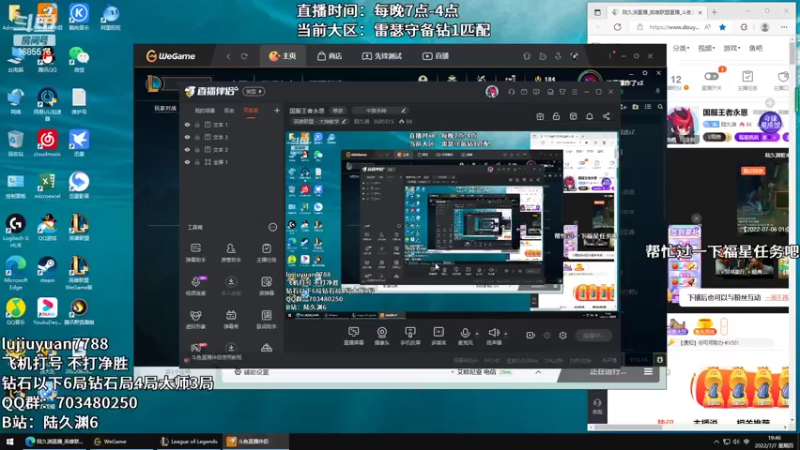The image size is (800, 450).
Task: Open 游戏 dropdown on Douyu page
Action: (x=732, y=48)
